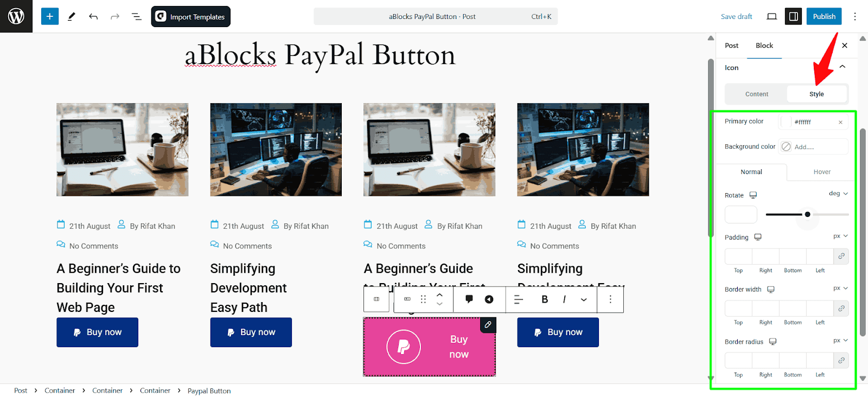Select Post in the breadcrumb

coord(21,390)
